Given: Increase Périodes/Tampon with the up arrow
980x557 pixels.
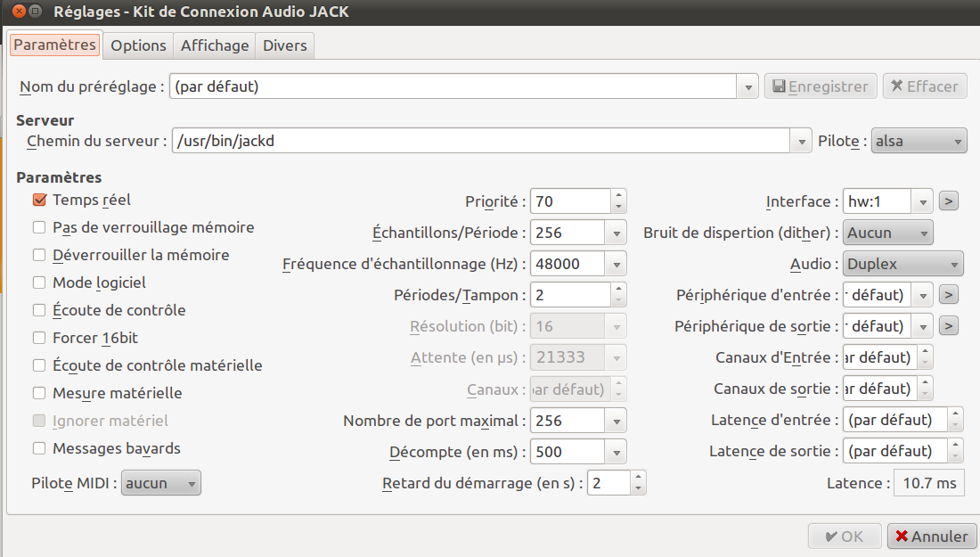Looking at the screenshot, I should [x=618, y=290].
